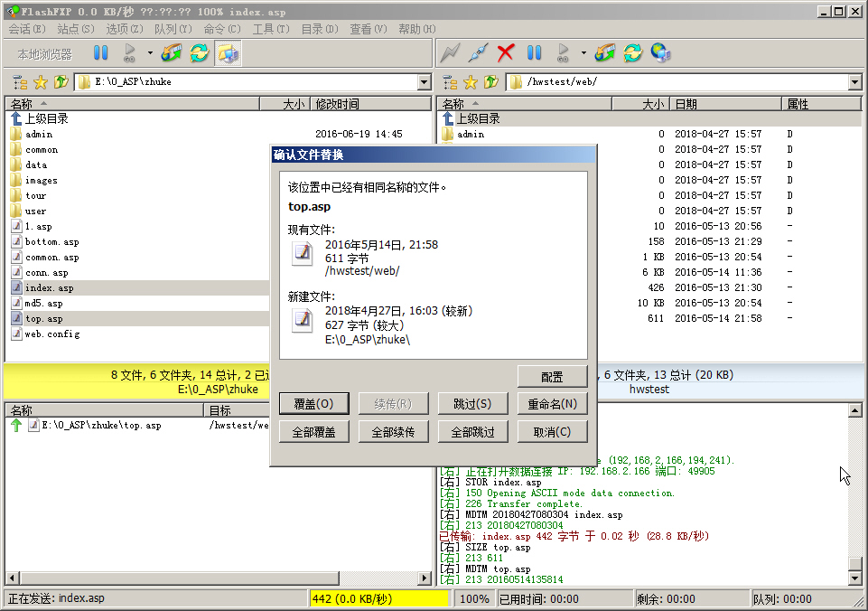Click the 配置 configure button in dialog
This screenshot has height=611, width=868.
pyautogui.click(x=552, y=377)
